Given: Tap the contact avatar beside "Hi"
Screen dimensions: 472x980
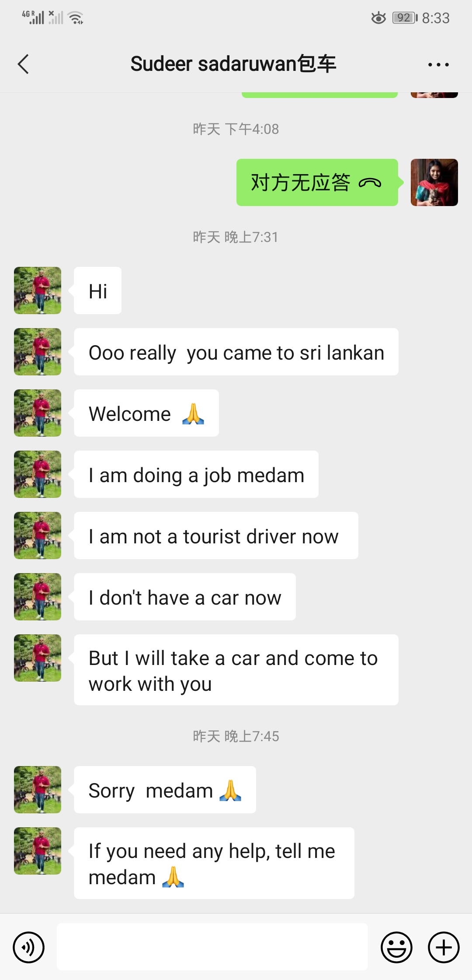Looking at the screenshot, I should [x=38, y=290].
